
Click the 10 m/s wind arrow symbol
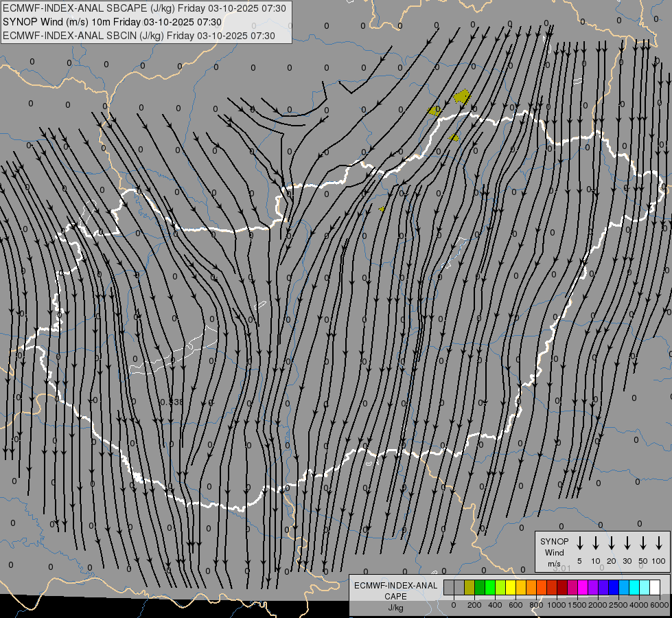point(596,543)
